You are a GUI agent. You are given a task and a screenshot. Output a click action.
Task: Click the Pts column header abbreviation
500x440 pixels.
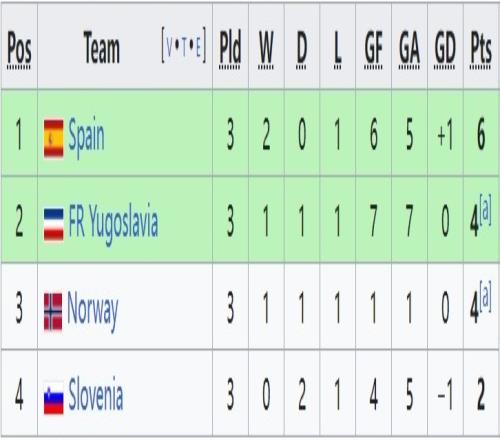pyautogui.click(x=481, y=49)
